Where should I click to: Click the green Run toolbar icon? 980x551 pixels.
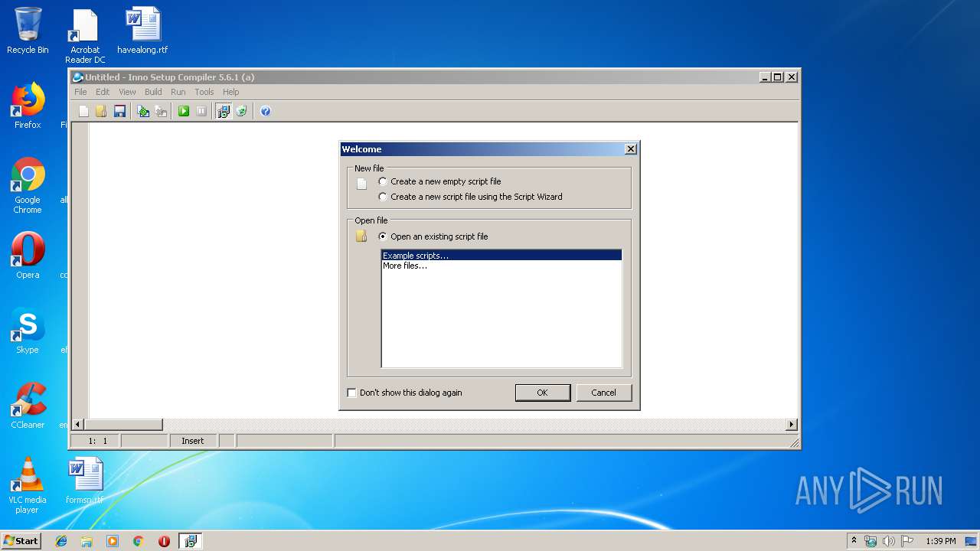coord(184,112)
